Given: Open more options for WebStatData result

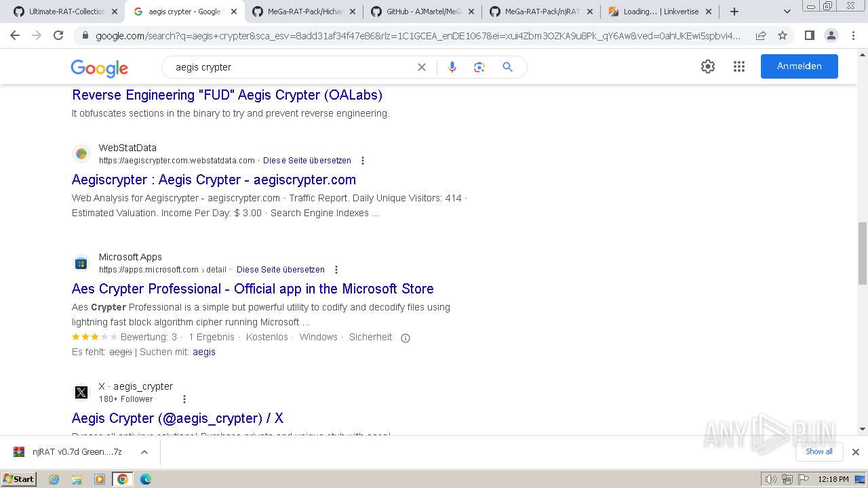Looking at the screenshot, I should 363,161.
